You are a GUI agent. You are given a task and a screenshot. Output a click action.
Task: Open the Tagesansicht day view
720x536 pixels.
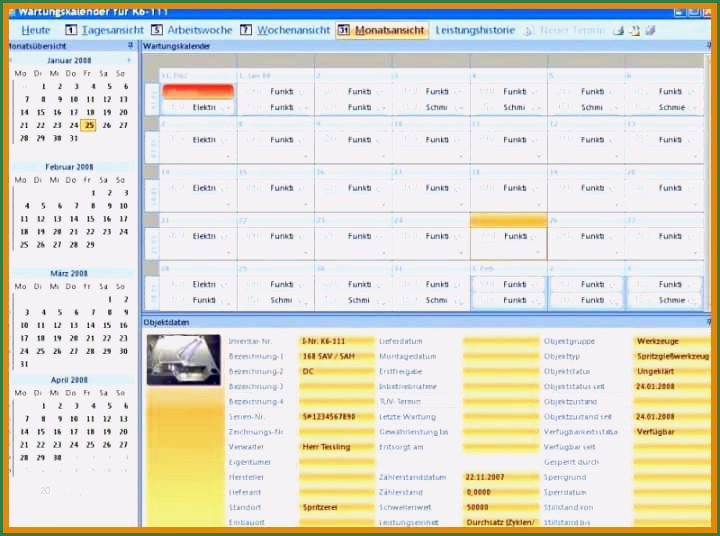click(x=105, y=30)
